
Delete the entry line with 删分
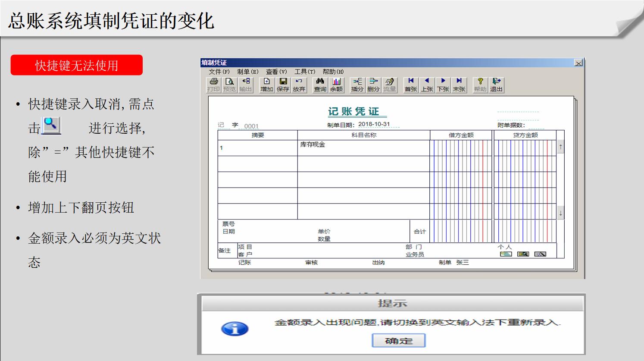(373, 85)
